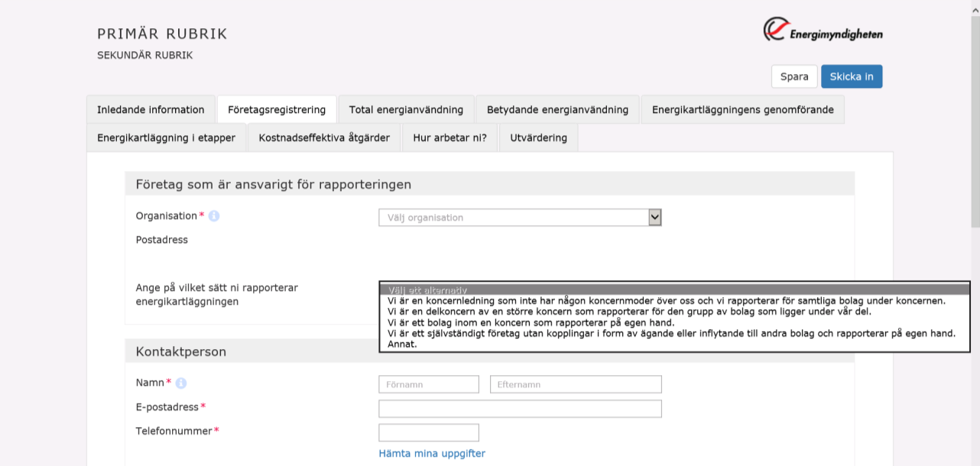This screenshot has height=466, width=980.
Task: Focus the E-postadress input field
Action: [x=520, y=409]
